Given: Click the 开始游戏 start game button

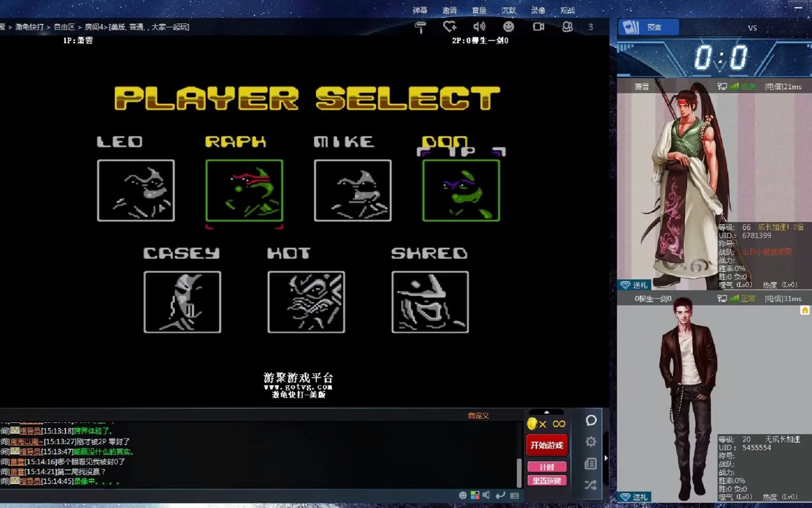Looking at the screenshot, I should (547, 445).
